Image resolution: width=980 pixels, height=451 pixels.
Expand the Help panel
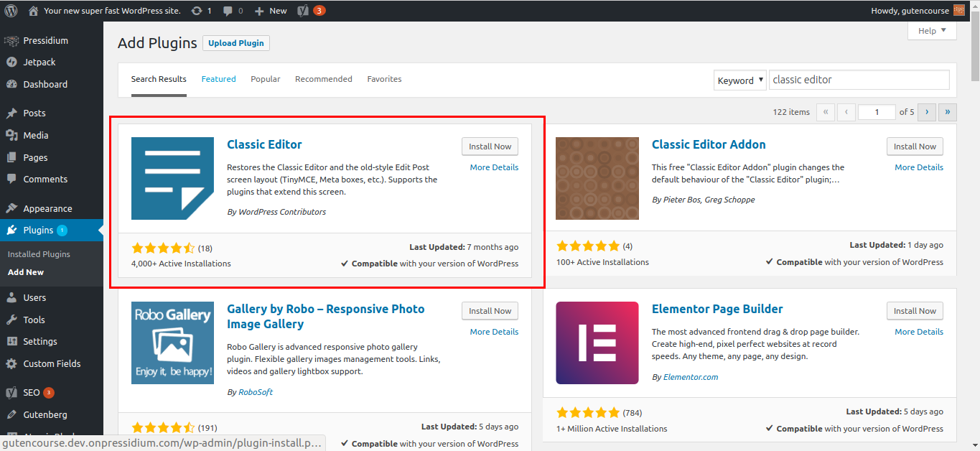(x=932, y=31)
